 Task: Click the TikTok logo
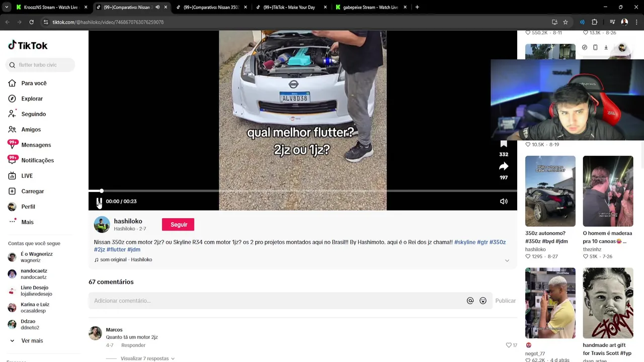click(x=28, y=45)
